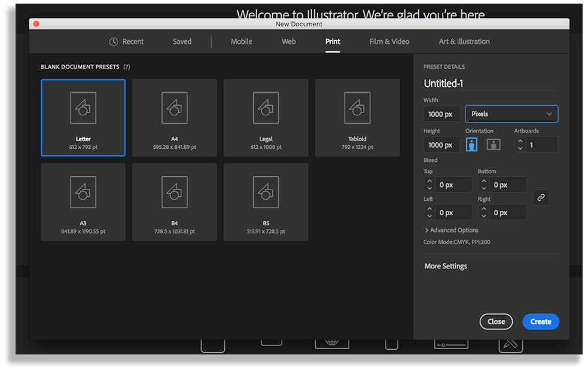Click the Height input field
This screenshot has width=588, height=370.
pos(442,145)
